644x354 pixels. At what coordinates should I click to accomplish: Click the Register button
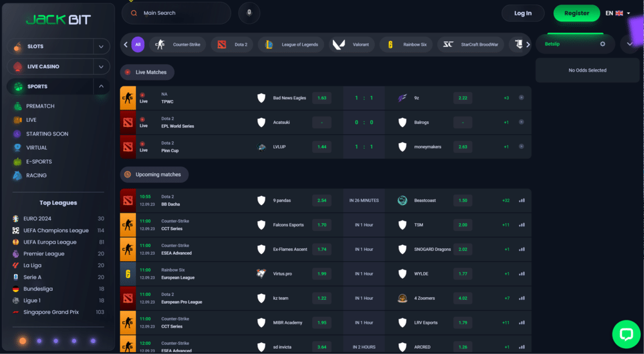(576, 13)
